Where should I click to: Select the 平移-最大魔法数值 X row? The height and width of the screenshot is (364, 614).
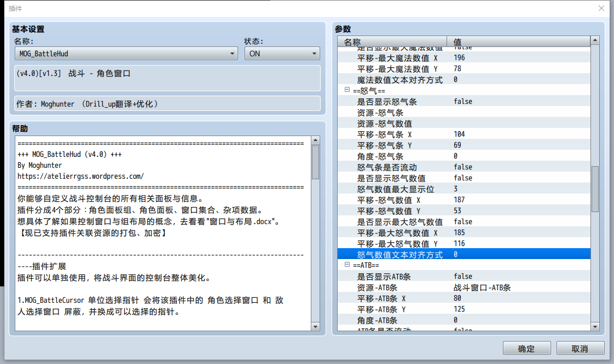tap(464, 58)
